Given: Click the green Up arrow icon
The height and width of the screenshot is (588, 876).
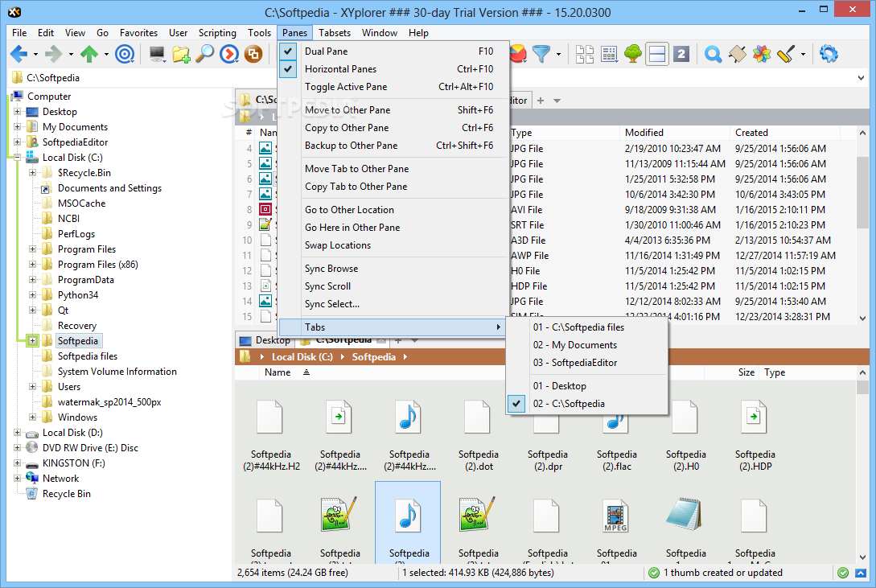Looking at the screenshot, I should pos(88,54).
